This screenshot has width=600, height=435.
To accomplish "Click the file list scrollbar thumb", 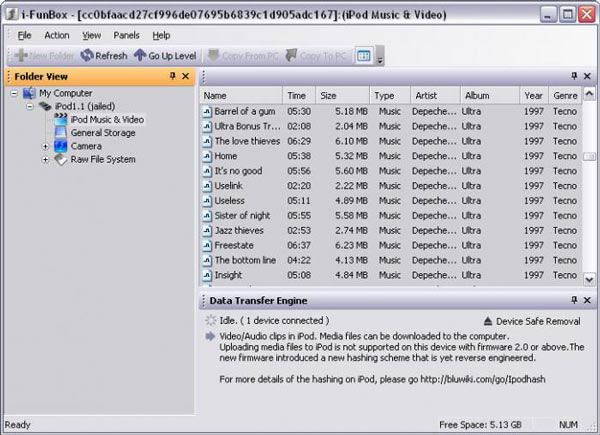I will [589, 156].
